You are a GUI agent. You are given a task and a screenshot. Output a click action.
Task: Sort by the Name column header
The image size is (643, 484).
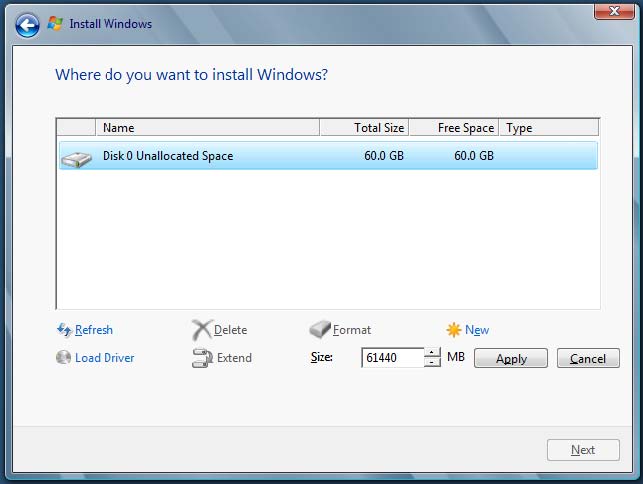pyautogui.click(x=207, y=128)
